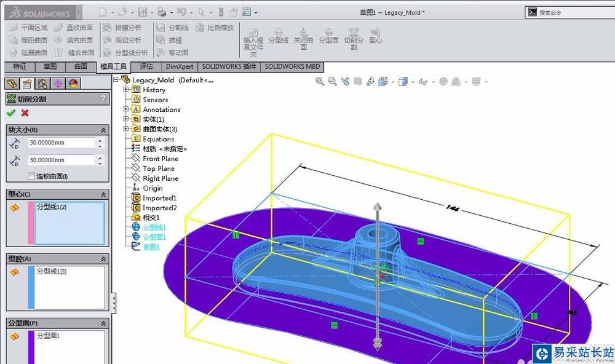This screenshot has width=615, height=364.
Task: Click the 比例缩放 scale tool
Action: 215,28
